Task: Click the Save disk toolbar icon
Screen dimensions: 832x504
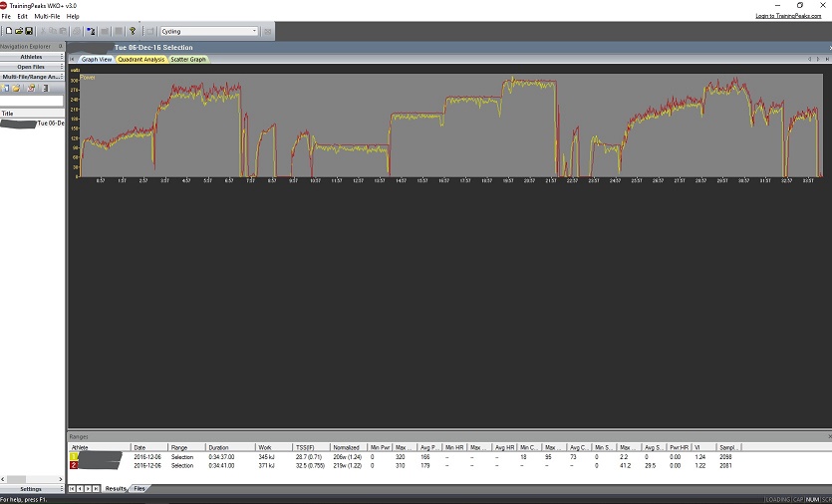Action: pos(29,31)
